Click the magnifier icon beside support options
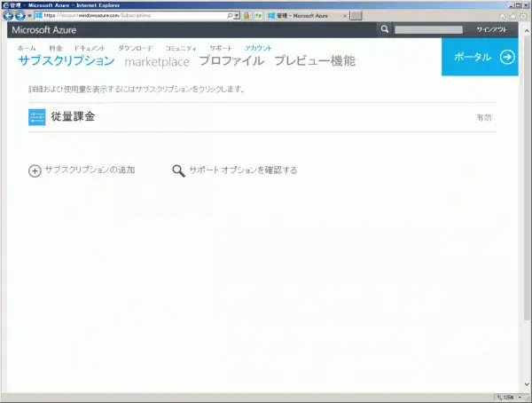Screen dimensions: 532x403 click(178, 171)
